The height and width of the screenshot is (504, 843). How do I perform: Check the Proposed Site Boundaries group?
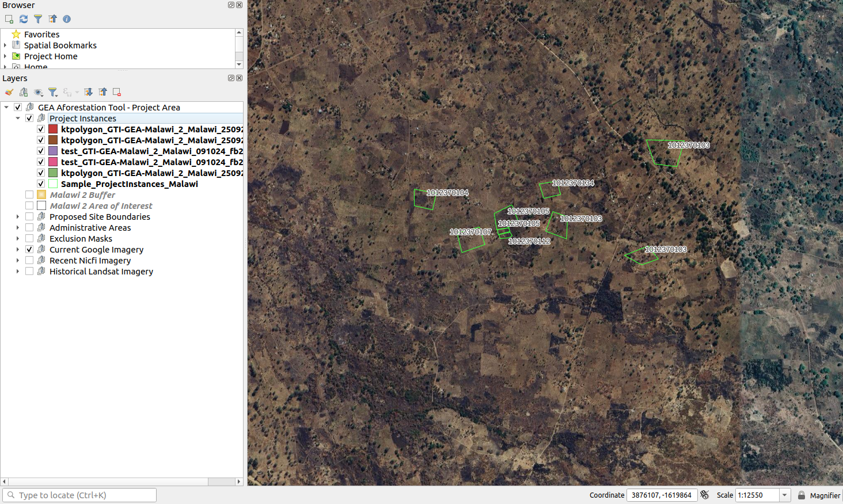(29, 216)
